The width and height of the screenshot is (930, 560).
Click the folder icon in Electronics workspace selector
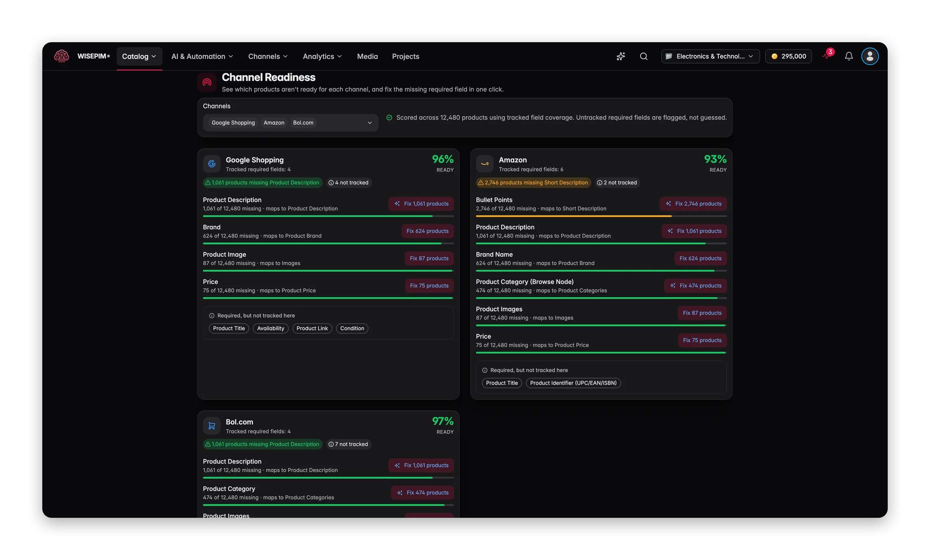pyautogui.click(x=669, y=56)
